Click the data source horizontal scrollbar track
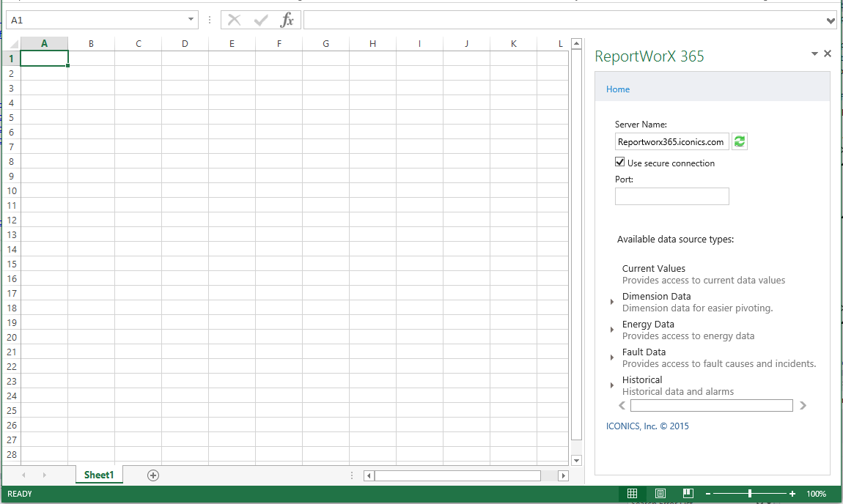 click(711, 406)
